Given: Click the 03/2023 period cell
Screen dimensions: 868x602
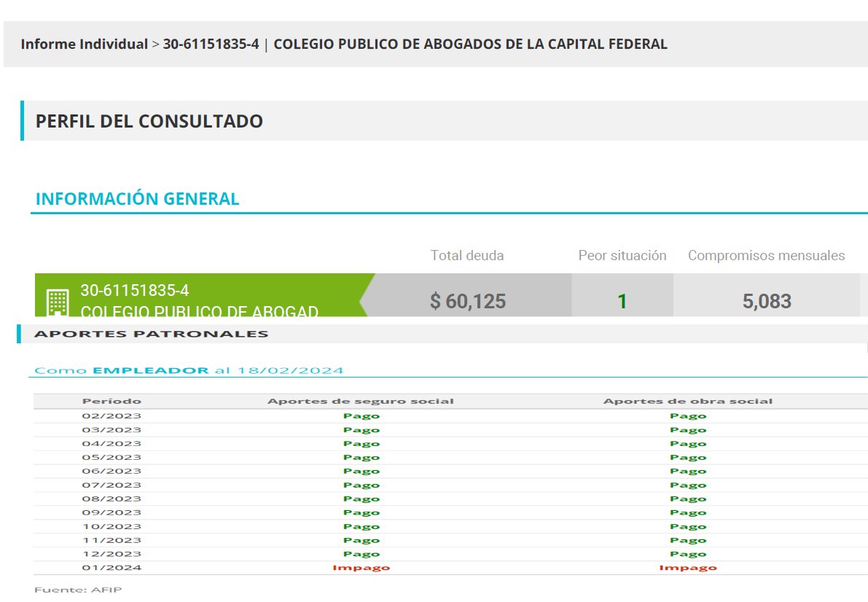Looking at the screenshot, I should pos(112,430).
